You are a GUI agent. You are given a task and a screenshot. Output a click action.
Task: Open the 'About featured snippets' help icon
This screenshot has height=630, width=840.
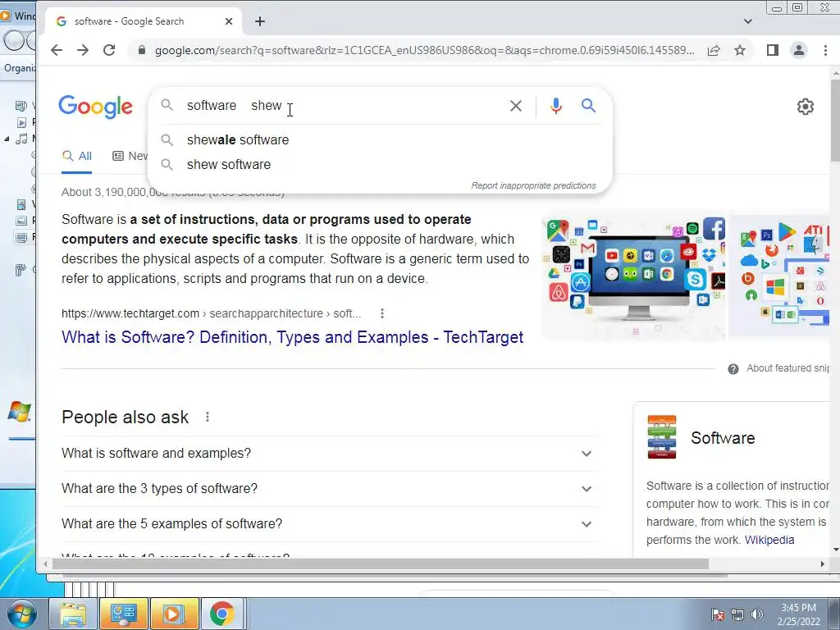tap(733, 368)
